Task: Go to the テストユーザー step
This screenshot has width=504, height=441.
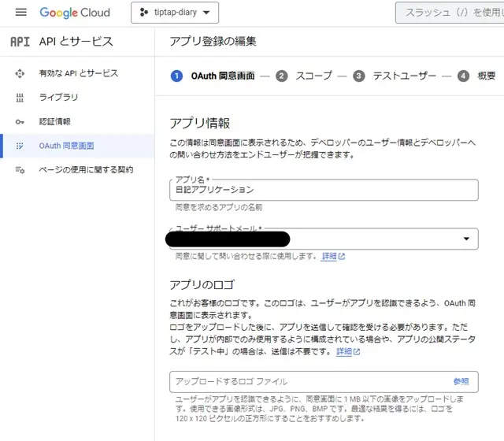Action: pos(404,76)
